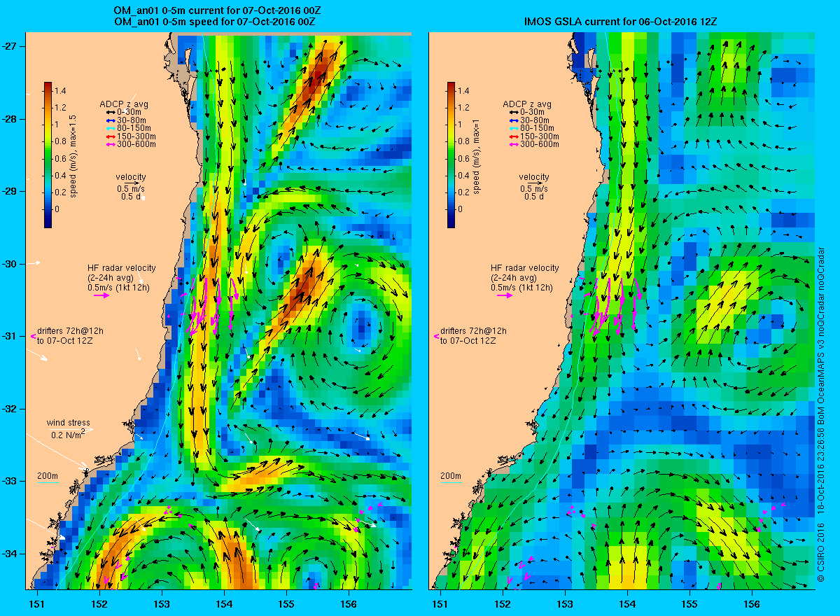840x616 pixels.
Task: Click 'to 07-Oct 12Z' text in right map
Action: (x=468, y=341)
